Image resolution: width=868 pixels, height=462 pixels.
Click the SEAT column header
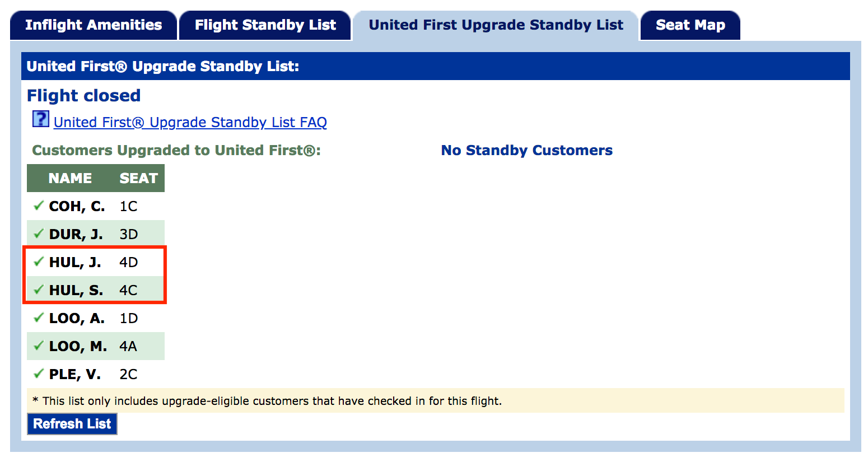pos(139,178)
